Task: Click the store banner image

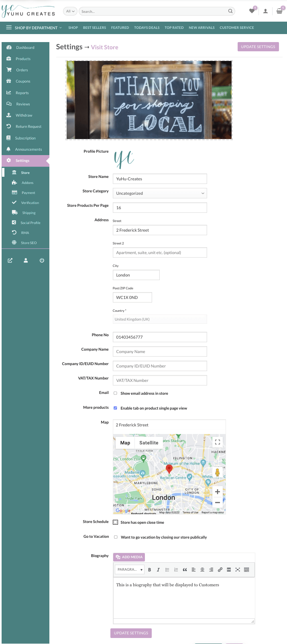Action: [x=149, y=100]
